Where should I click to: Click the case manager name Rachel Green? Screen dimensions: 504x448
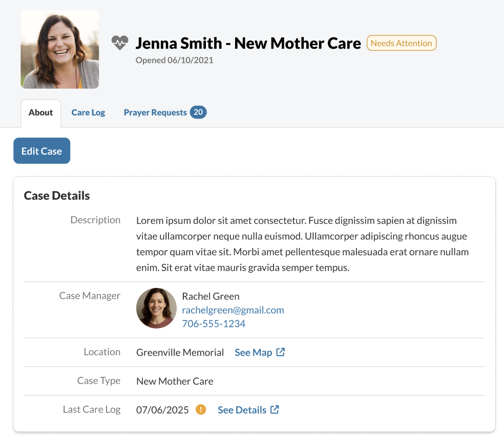(211, 296)
